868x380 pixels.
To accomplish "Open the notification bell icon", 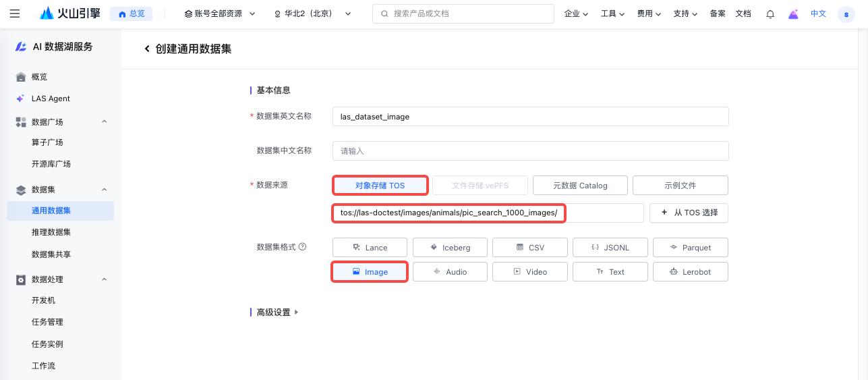I will click(770, 13).
